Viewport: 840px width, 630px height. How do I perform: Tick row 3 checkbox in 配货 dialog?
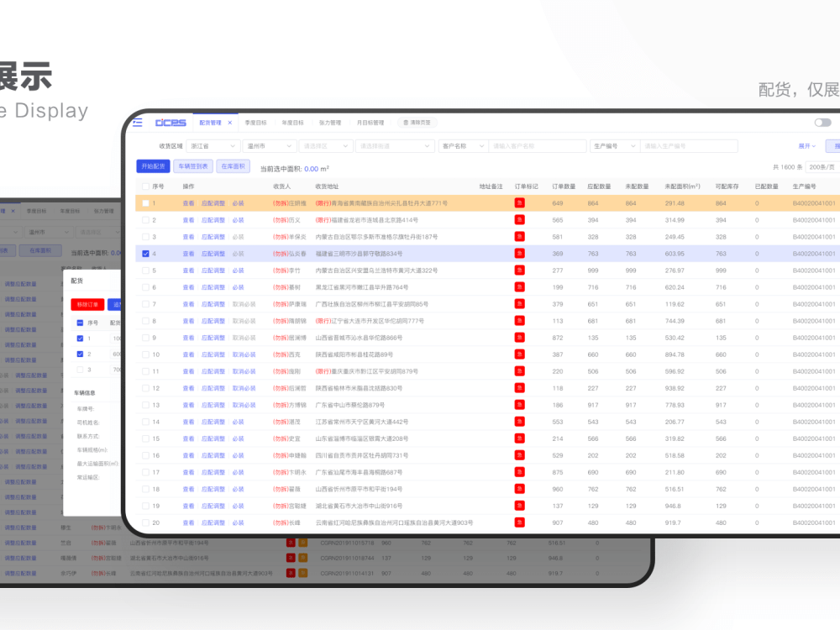tap(80, 370)
